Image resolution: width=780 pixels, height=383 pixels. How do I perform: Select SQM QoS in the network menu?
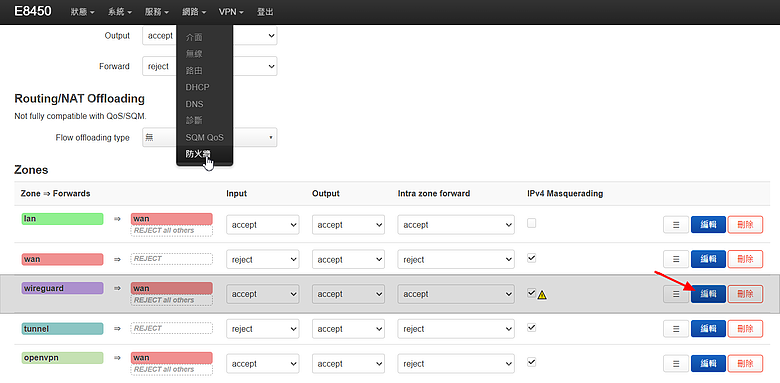(x=204, y=137)
